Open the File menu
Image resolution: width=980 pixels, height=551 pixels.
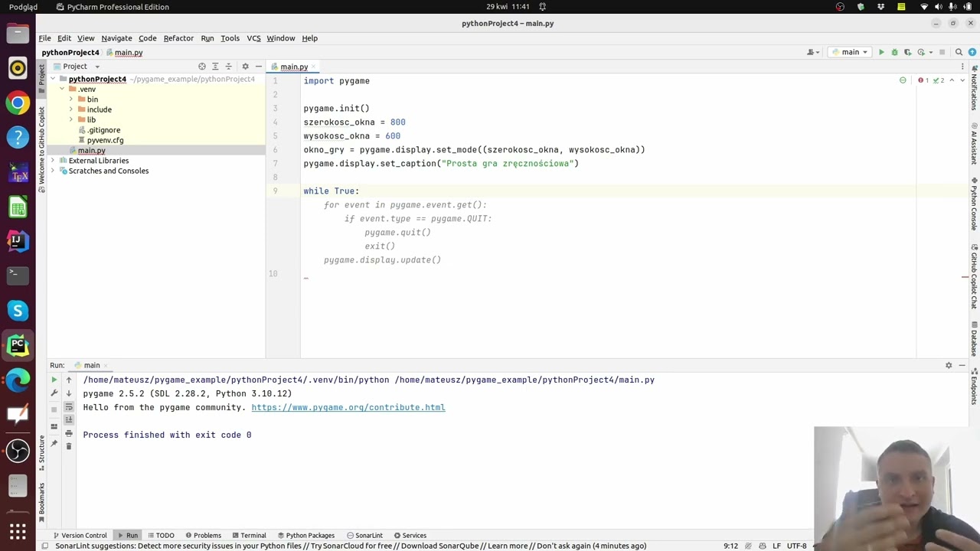click(45, 37)
